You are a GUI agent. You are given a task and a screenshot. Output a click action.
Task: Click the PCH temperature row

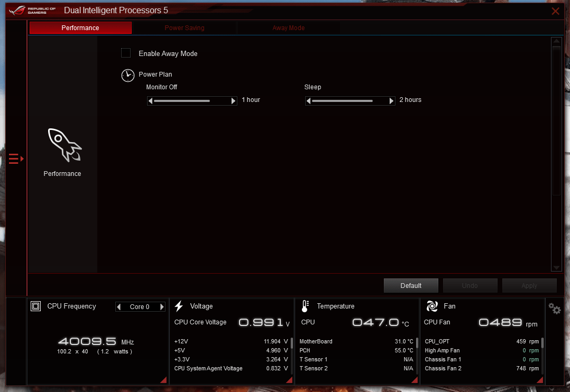pos(356,351)
